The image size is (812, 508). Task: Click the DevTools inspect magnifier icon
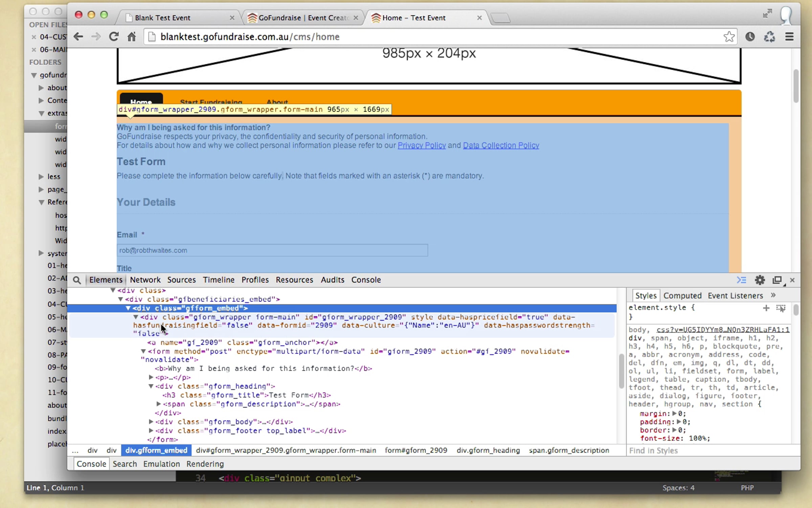77,280
